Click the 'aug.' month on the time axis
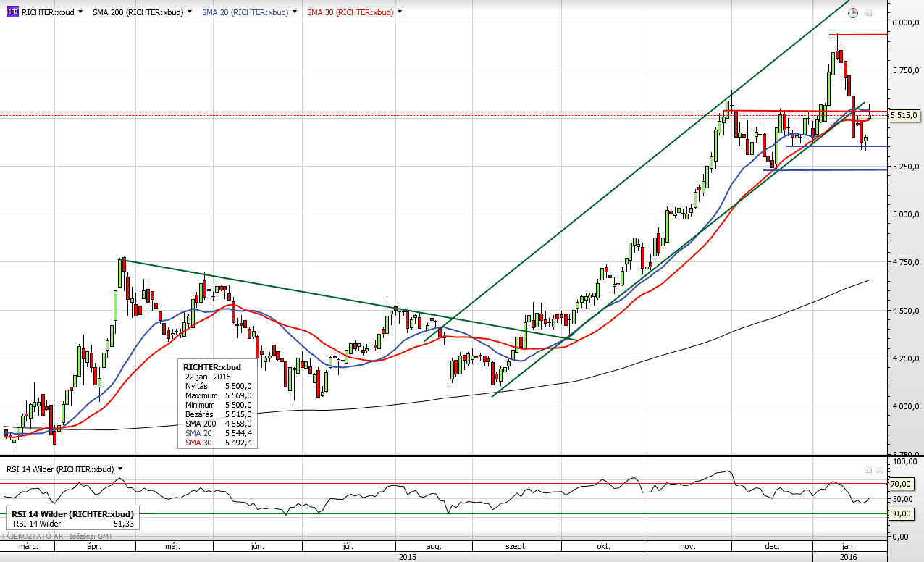The image size is (924, 562). 434,547
